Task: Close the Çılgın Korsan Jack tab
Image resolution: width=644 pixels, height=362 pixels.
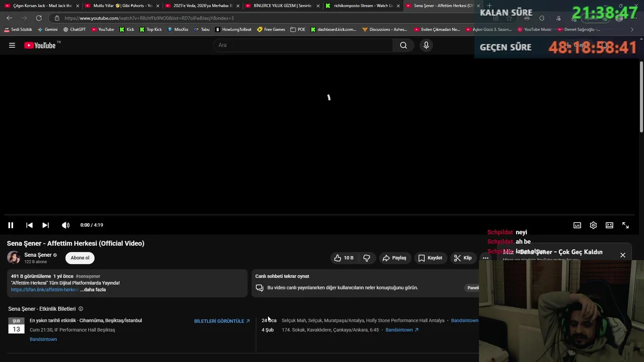Action: coord(77,6)
